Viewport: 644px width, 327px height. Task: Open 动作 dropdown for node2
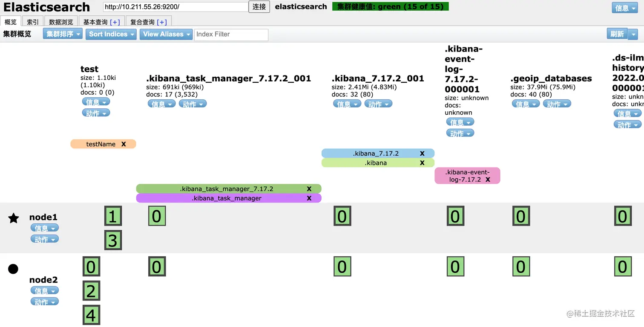[x=45, y=302]
